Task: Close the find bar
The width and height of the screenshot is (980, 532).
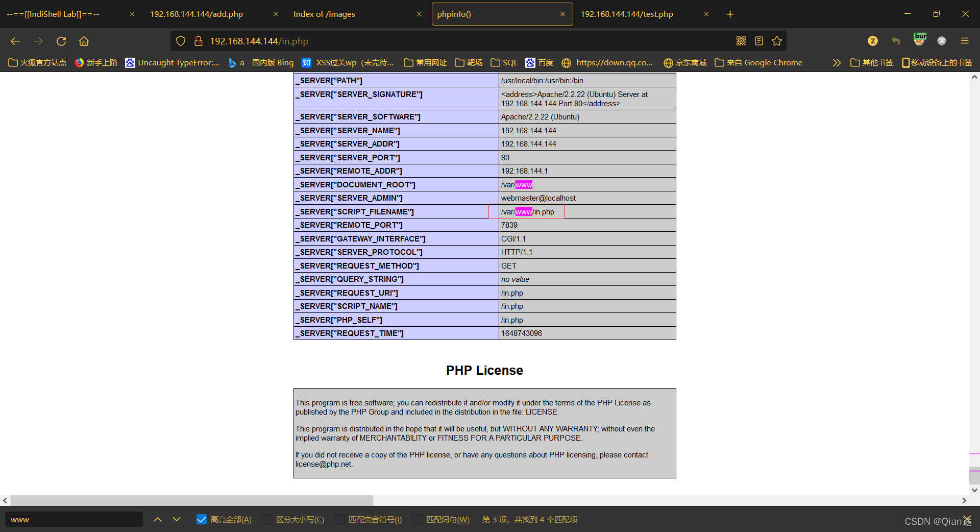Action: [967, 519]
